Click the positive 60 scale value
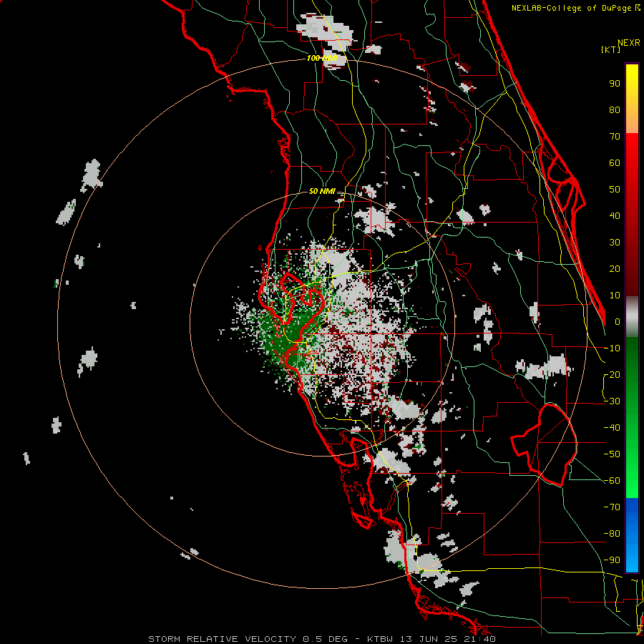Image resolution: width=644 pixels, height=644 pixels. coord(615,163)
